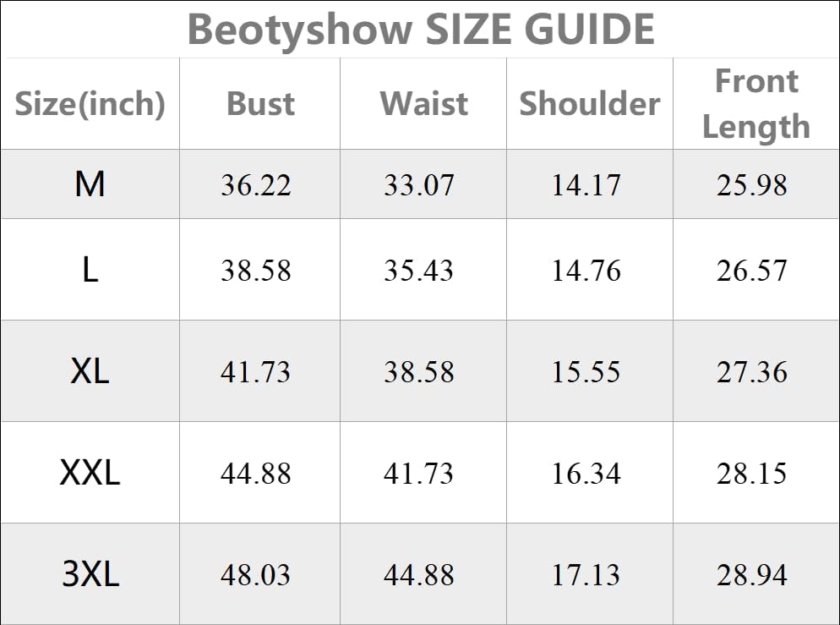The width and height of the screenshot is (840, 625).
Task: Select the 3XL size row label
Action: coord(90,574)
